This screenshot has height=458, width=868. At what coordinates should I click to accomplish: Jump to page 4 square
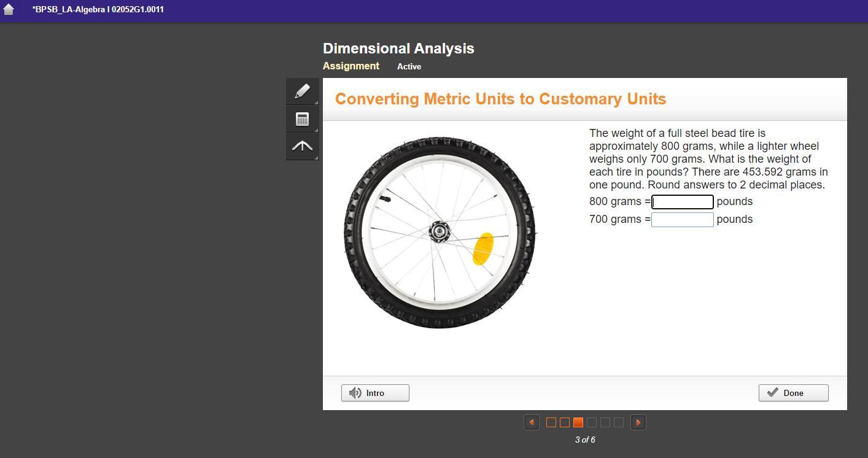point(592,422)
